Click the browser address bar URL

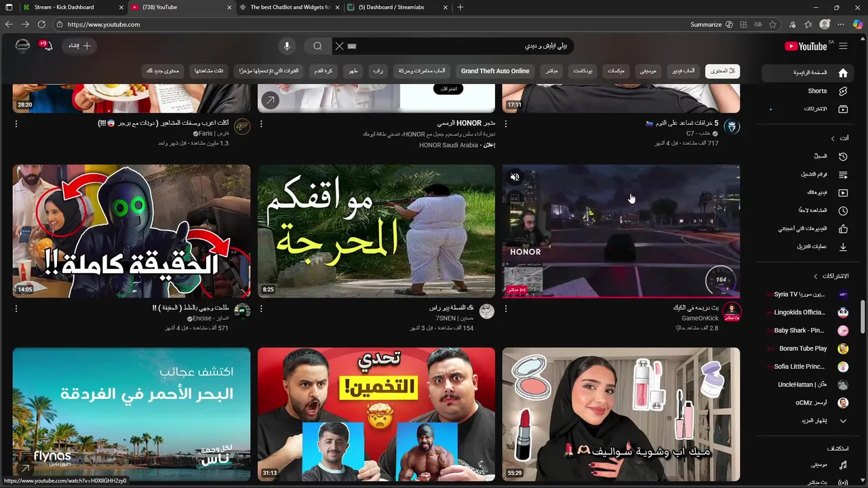pyautogui.click(x=104, y=24)
